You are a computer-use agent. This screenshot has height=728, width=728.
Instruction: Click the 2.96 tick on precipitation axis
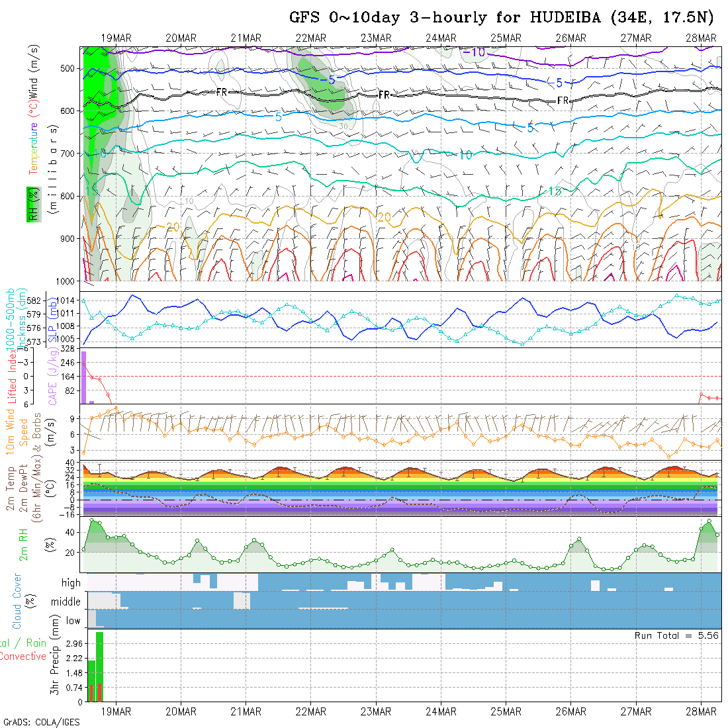(74, 644)
